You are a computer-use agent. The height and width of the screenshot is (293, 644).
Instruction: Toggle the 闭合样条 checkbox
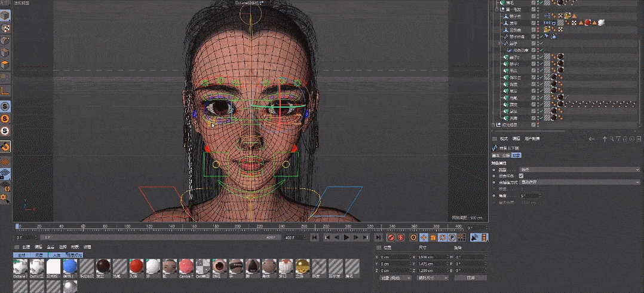click(x=521, y=176)
